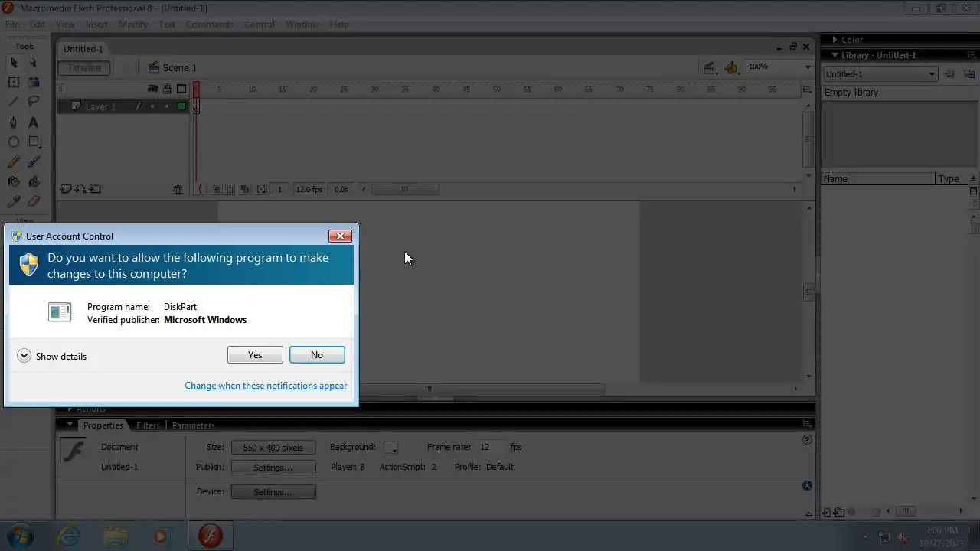This screenshot has height=551, width=980.
Task: Open the 100% zoom dropdown
Action: [808, 67]
